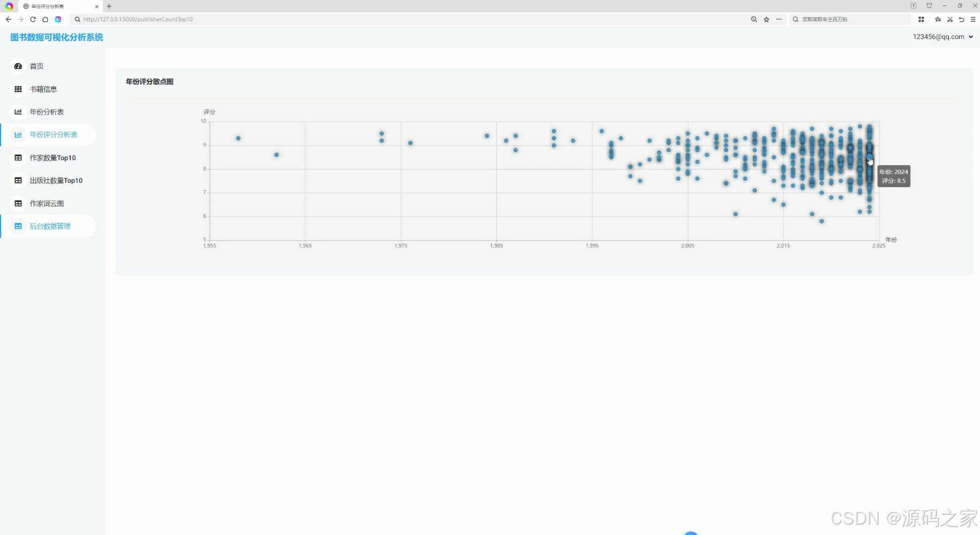This screenshot has height=535, width=980.
Task: Expand address bar three-dots menu
Action: 779,19
